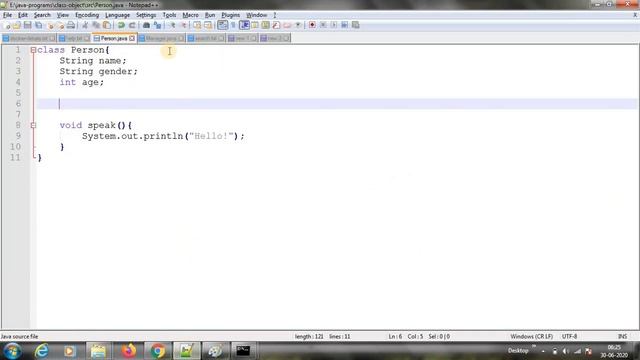Toggle Show All Characters pilcrow icon
Image resolution: width=640 pixels, height=360 pixels.
(x=233, y=25)
